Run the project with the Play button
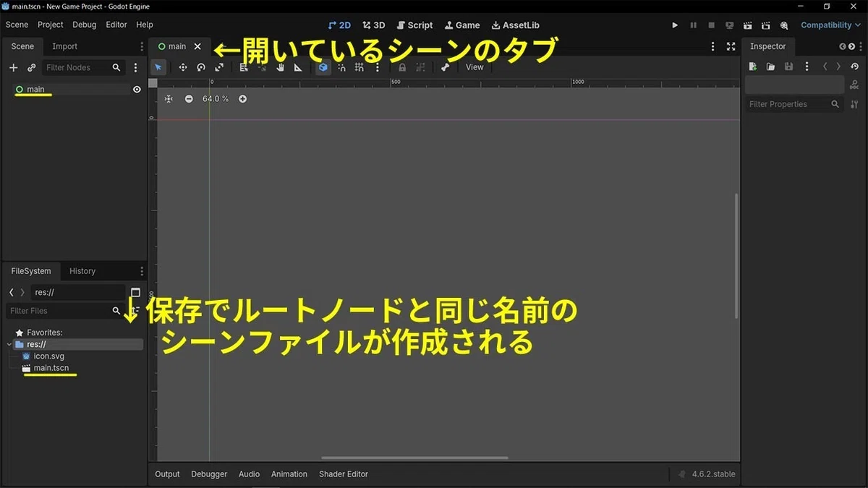Image resolution: width=868 pixels, height=488 pixels. click(x=675, y=25)
